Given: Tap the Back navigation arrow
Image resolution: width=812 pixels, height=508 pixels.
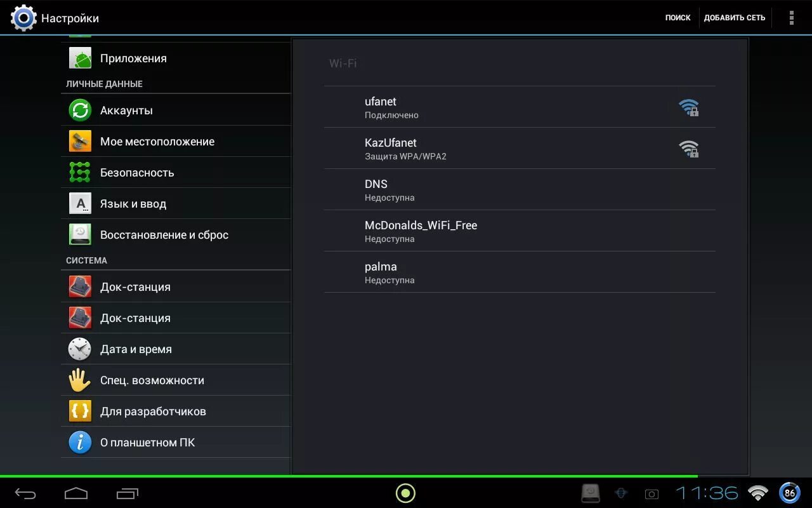Looking at the screenshot, I should 25,493.
